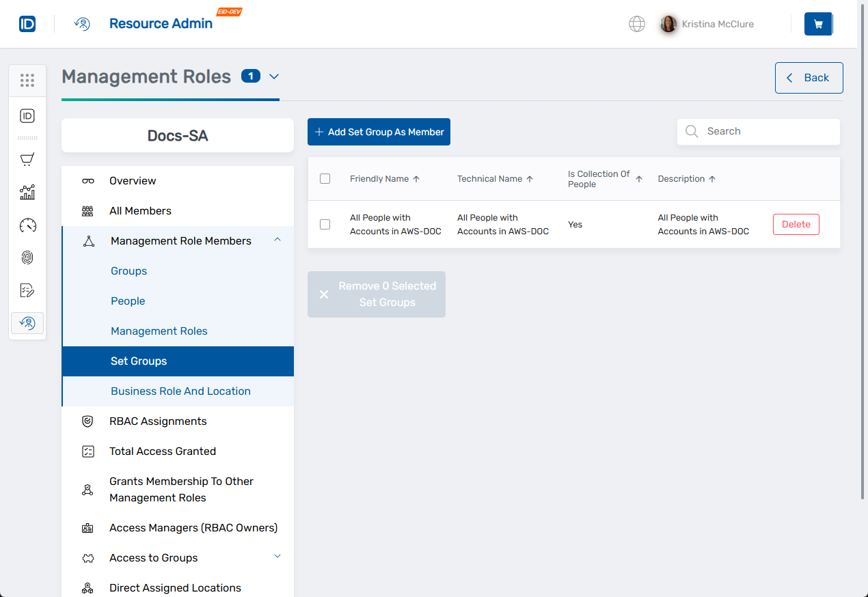Select Business Role And Location in the menu
The height and width of the screenshot is (597, 868).
tap(180, 391)
